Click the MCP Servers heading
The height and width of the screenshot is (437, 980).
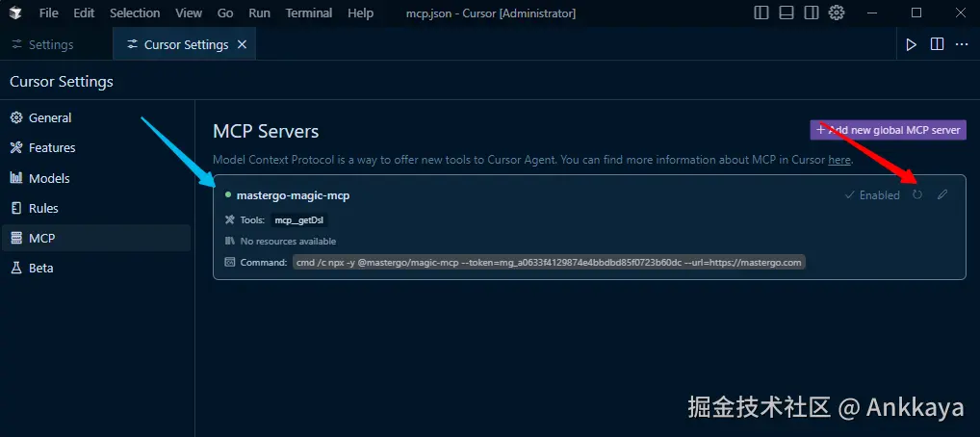[x=266, y=131]
